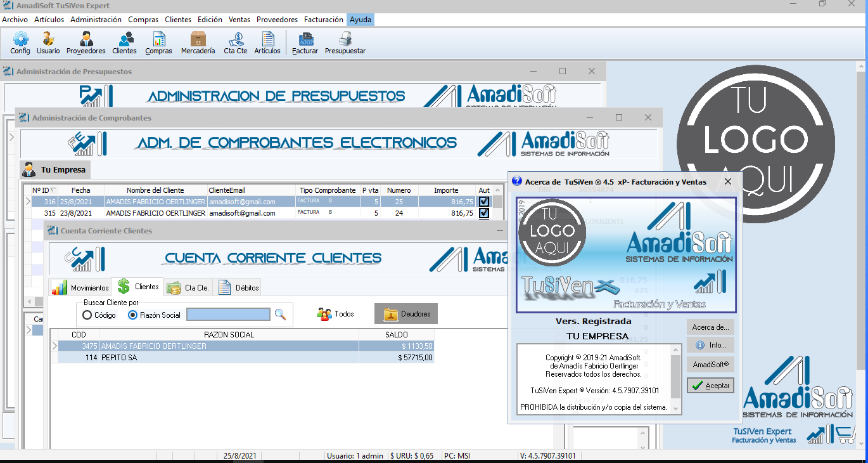Click the Nombre del Cliente column header

click(155, 190)
